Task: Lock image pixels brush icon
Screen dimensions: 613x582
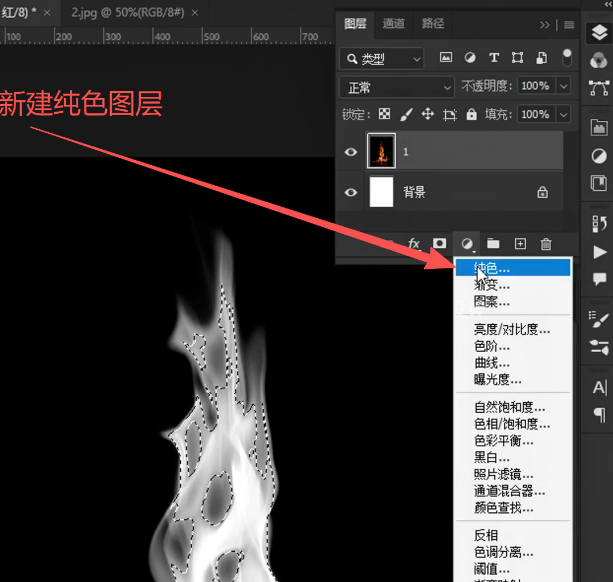Action: point(407,115)
